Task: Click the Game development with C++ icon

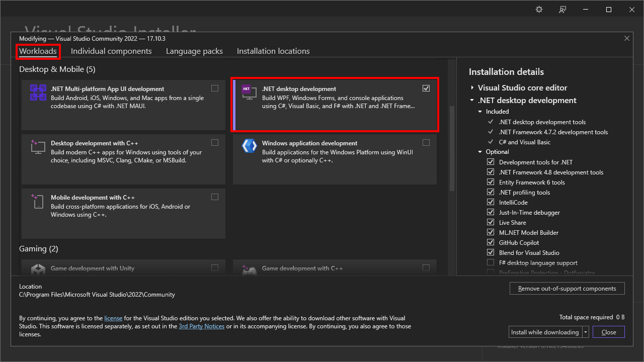Action: pyautogui.click(x=249, y=270)
